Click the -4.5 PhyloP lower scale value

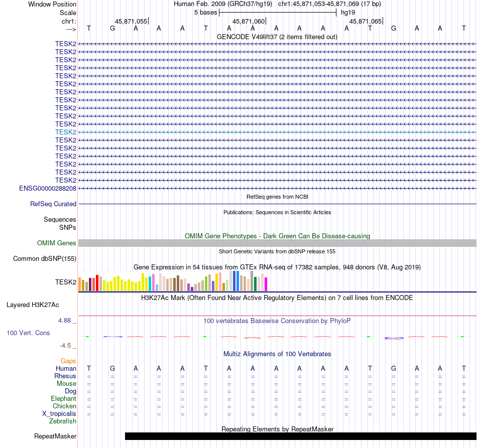pos(65,346)
